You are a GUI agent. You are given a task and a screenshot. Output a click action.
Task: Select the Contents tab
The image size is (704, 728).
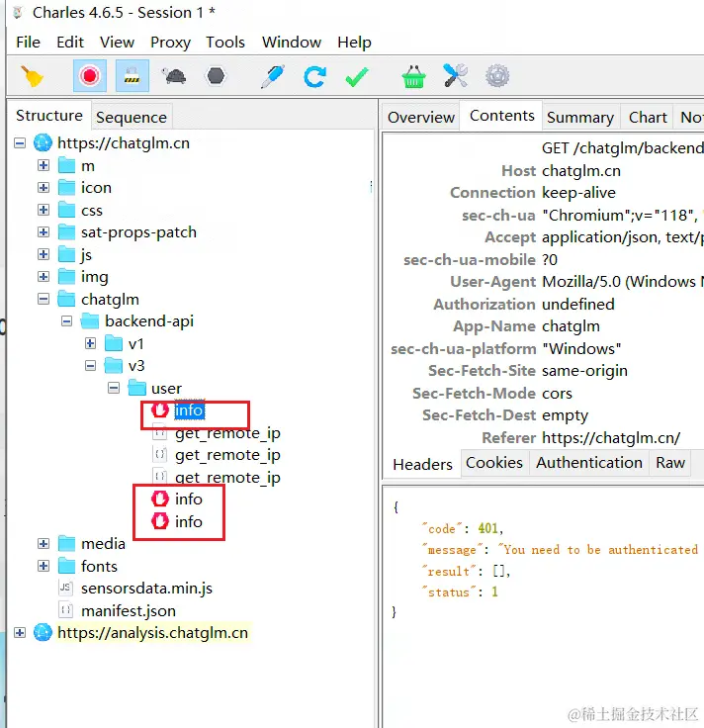(x=501, y=116)
